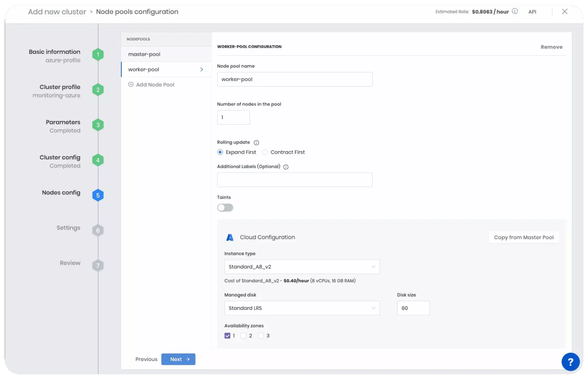The image size is (588, 379).
Task: Click the Node pools configuration breadcrumb text
Action: pyautogui.click(x=137, y=12)
